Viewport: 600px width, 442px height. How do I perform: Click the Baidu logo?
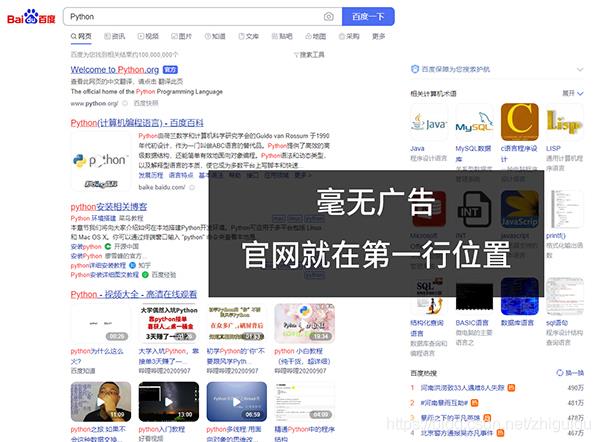32,17
